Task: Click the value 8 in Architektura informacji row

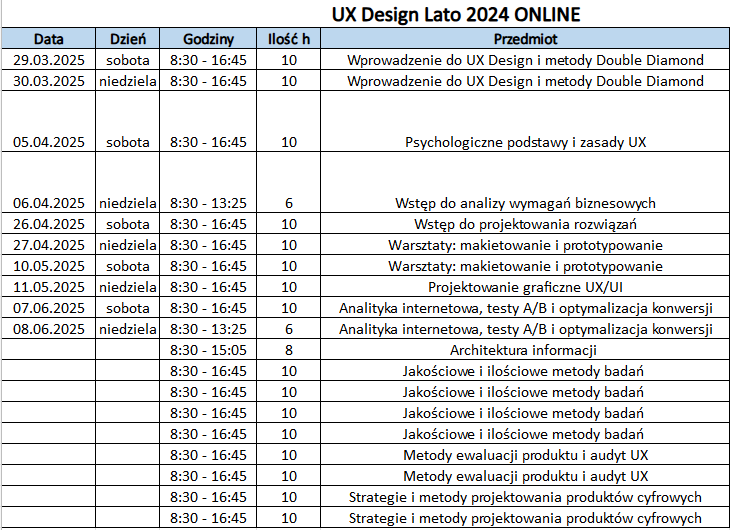Action: 289,349
